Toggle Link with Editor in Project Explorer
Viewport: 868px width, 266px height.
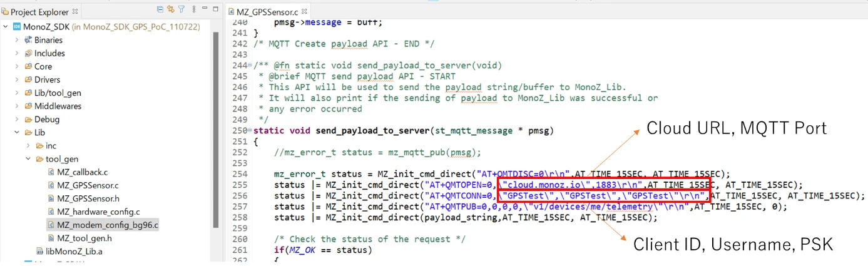tap(170, 9)
